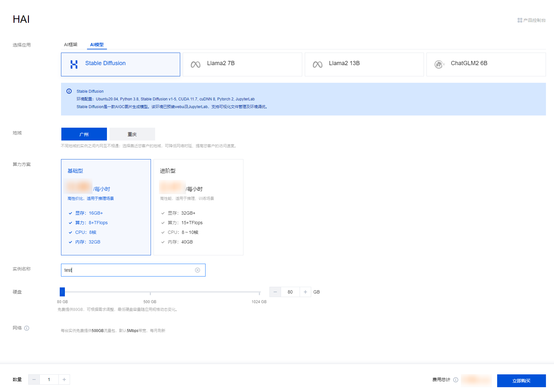Select the ChatGLM2 6B model card
Image resolution: width=554 pixels, height=392 pixels.
coord(486,64)
